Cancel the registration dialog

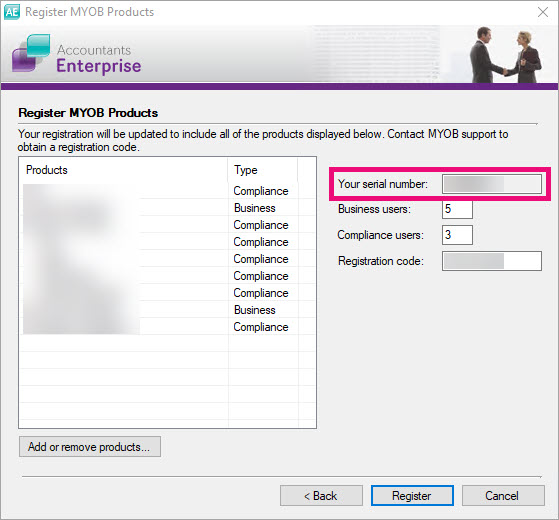pos(503,495)
